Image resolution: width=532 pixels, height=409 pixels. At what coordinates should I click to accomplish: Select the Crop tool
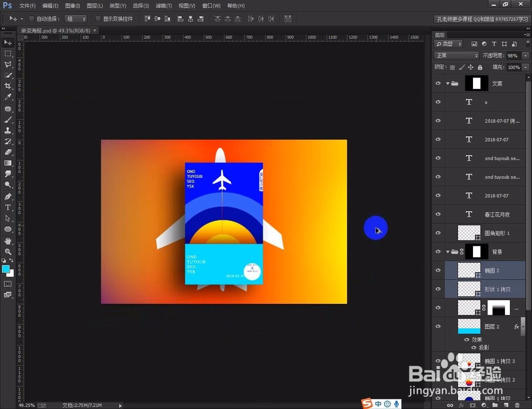(x=7, y=86)
